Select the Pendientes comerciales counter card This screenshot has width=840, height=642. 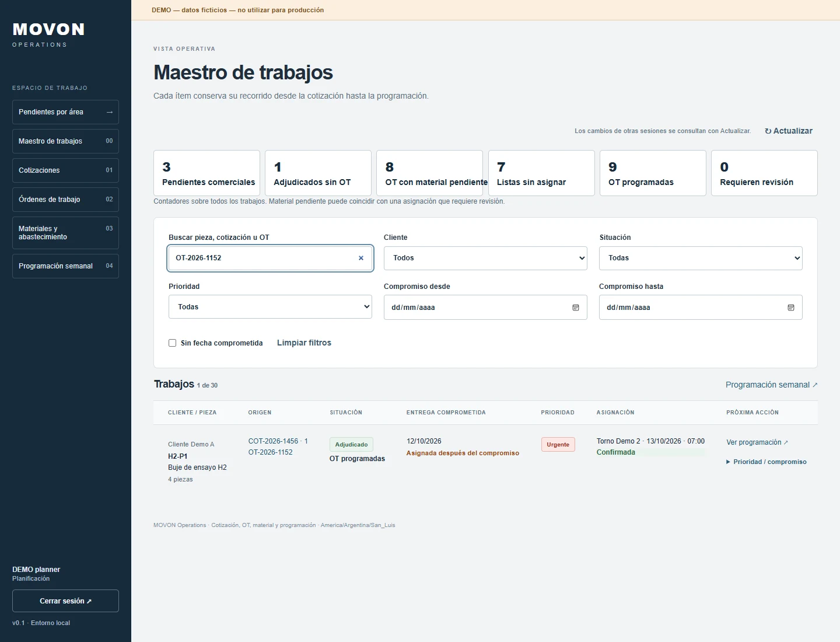pos(206,173)
